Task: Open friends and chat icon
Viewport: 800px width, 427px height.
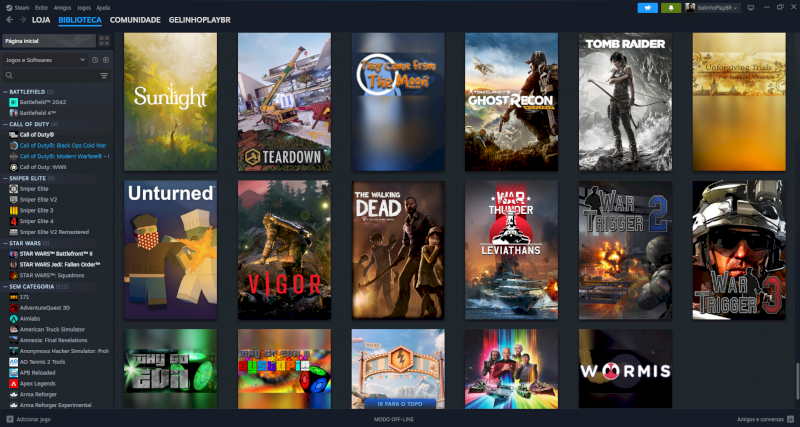Action: (790, 419)
